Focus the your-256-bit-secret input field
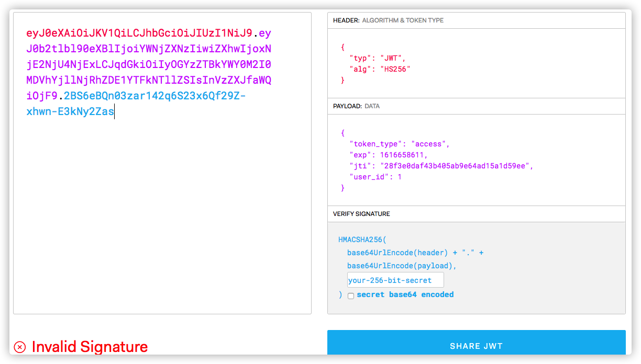 click(395, 280)
